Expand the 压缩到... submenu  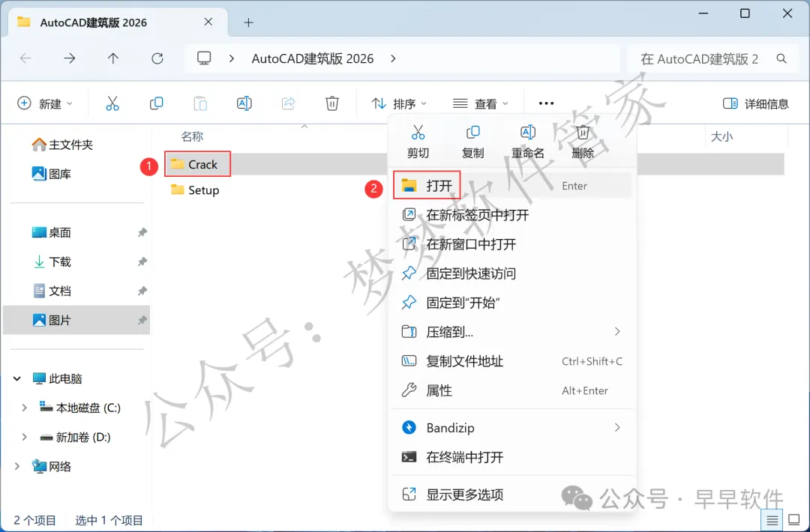point(617,331)
